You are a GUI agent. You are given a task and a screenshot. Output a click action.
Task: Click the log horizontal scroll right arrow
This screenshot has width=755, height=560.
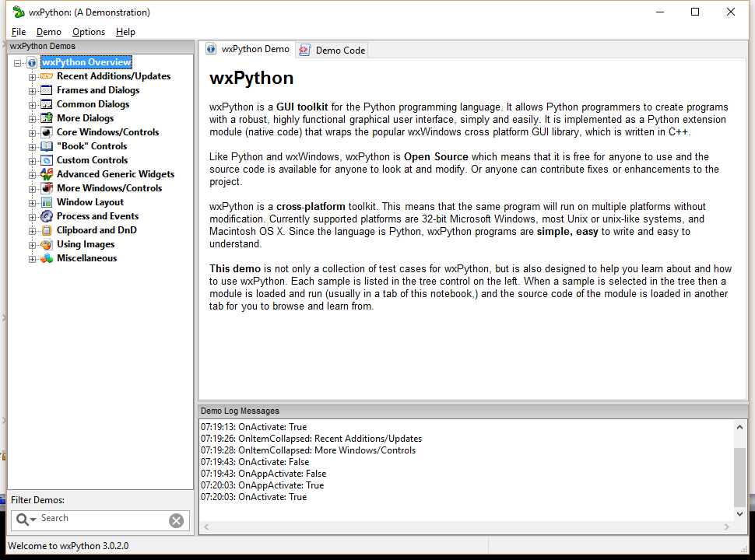[727, 527]
